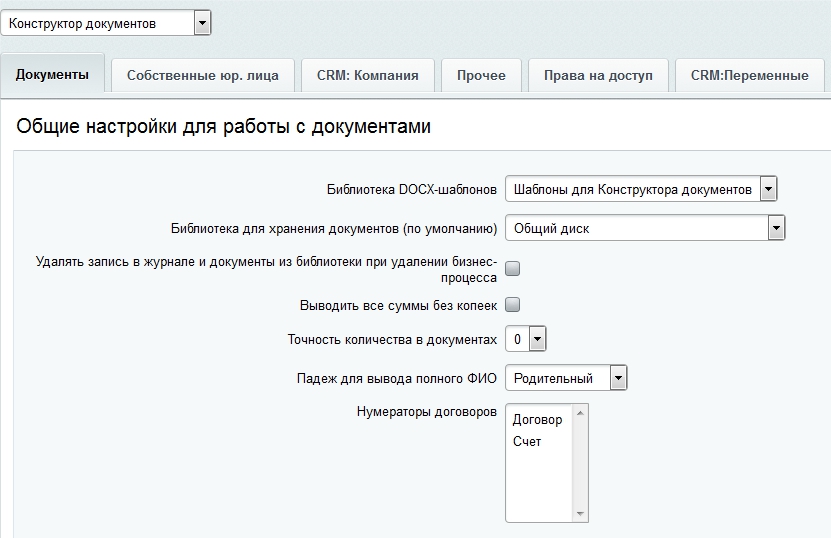Click the arrow button of module selector
Screen dimensions: 831x538
[202, 23]
